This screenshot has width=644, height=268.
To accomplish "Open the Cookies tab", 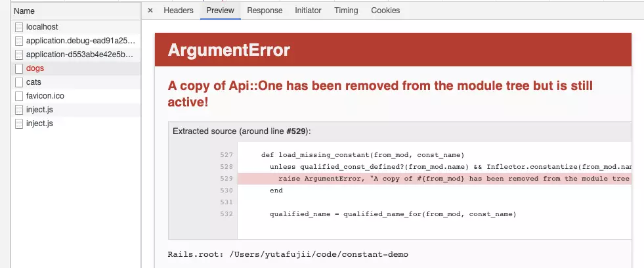I will [385, 11].
